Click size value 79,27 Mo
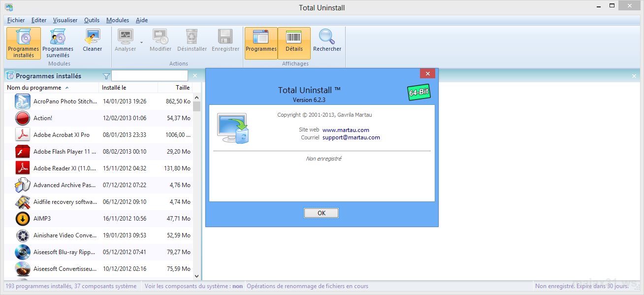This screenshot has width=644, height=295. tap(179, 252)
